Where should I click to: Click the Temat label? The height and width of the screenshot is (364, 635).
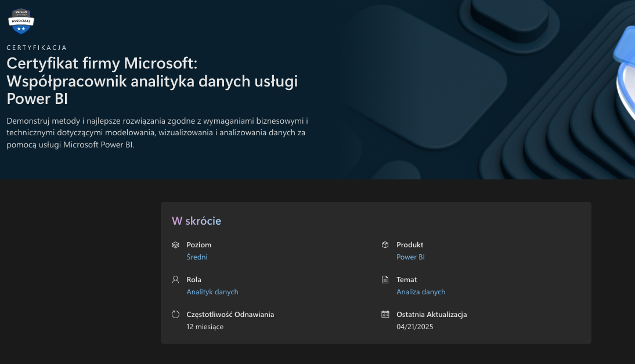pos(406,279)
